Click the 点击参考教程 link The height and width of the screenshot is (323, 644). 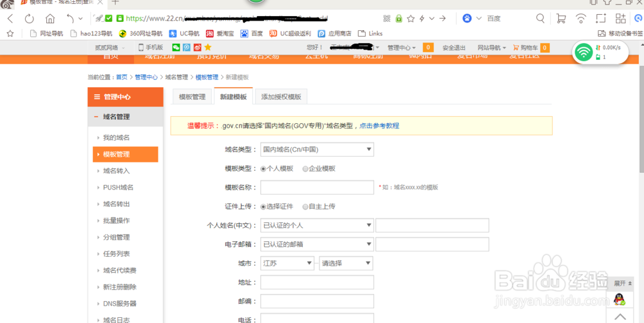[x=379, y=126]
